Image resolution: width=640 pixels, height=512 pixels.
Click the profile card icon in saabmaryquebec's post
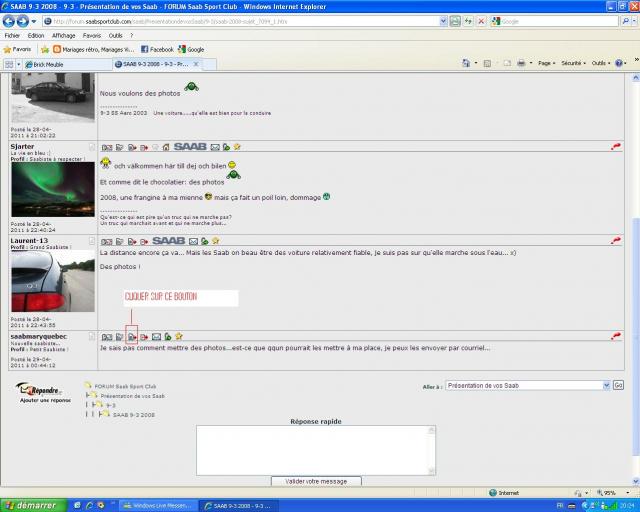coord(107,337)
